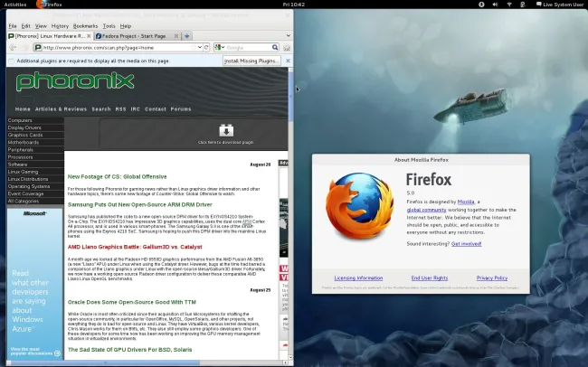Click the IRC link in the Phoronix nav

pyautogui.click(x=136, y=109)
